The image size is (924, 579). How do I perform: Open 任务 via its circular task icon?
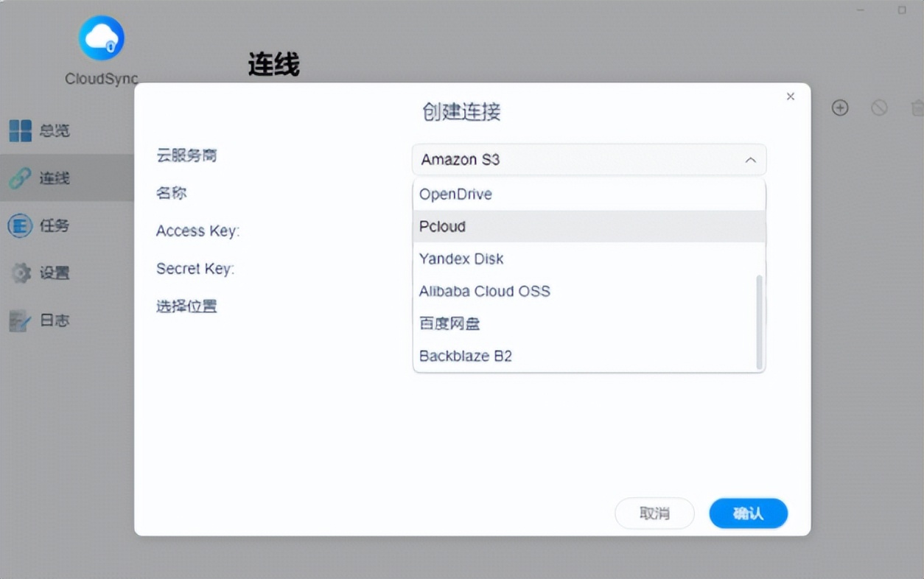(20, 225)
